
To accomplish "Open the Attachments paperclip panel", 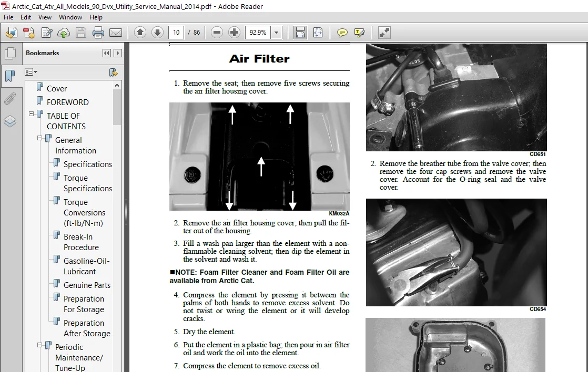I will [x=10, y=99].
